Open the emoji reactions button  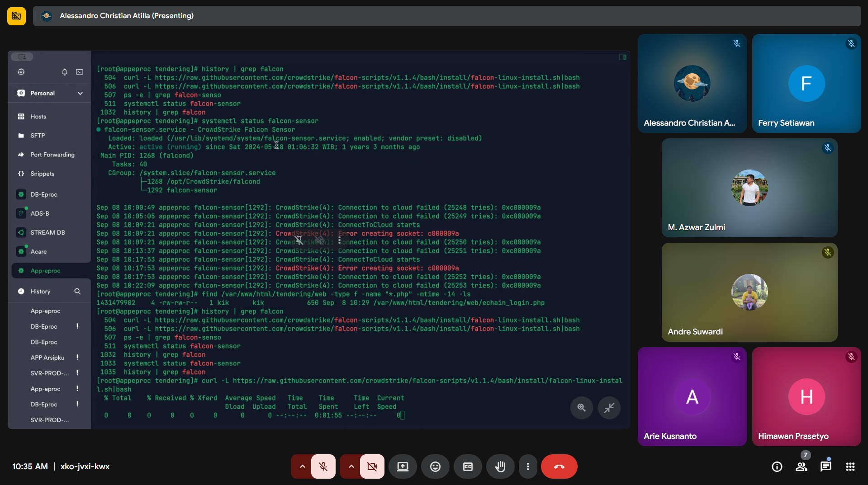[435, 466]
